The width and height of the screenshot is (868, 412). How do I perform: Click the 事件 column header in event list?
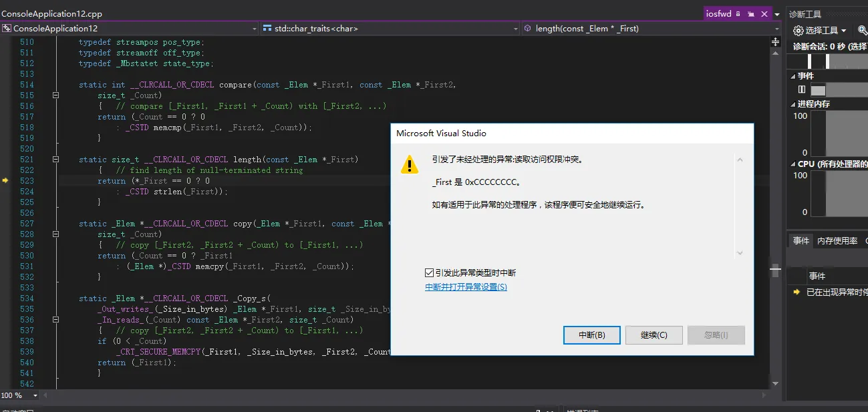click(817, 276)
